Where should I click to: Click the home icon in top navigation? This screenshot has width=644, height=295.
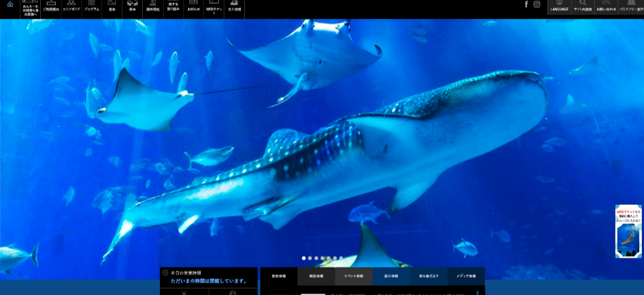point(10,4)
